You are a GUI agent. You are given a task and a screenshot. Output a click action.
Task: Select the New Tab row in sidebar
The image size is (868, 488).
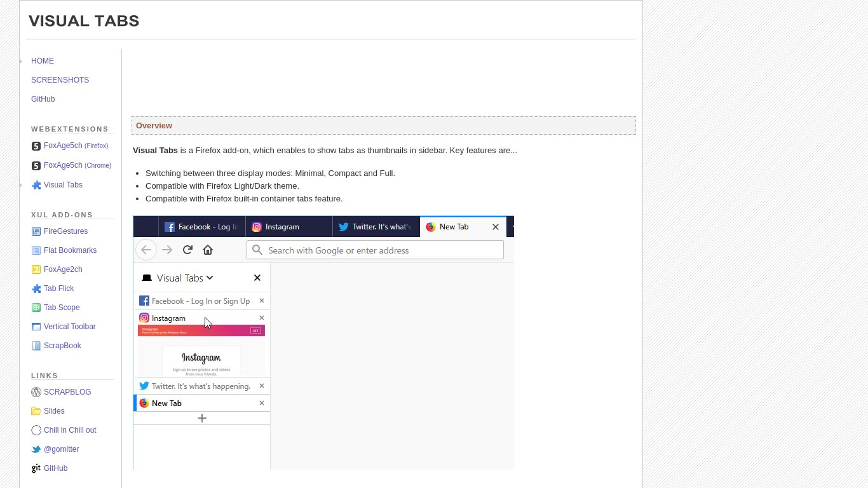point(201,403)
